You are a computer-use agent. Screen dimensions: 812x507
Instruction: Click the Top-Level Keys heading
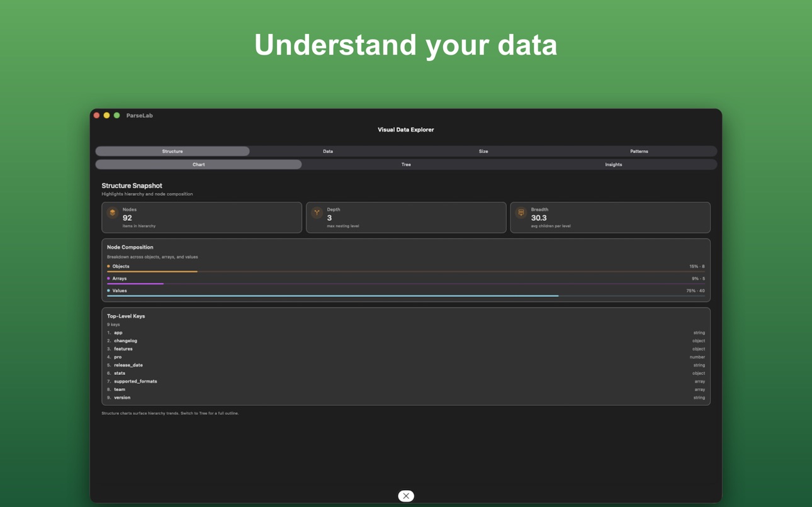coord(126,316)
